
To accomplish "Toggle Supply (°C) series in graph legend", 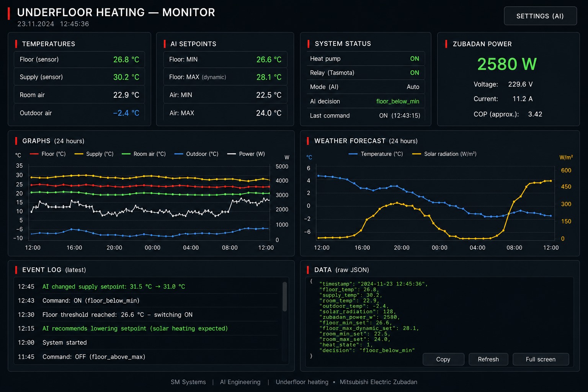I will pos(94,154).
